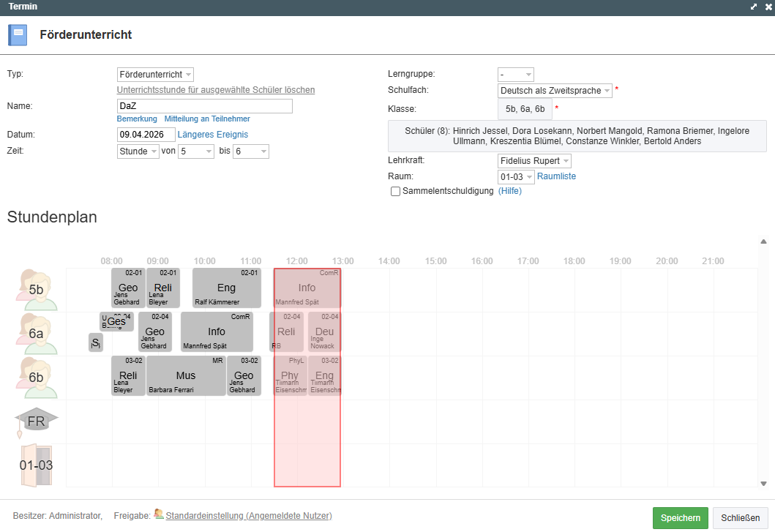
Task: Open the Raumliste link
Action: 556,176
